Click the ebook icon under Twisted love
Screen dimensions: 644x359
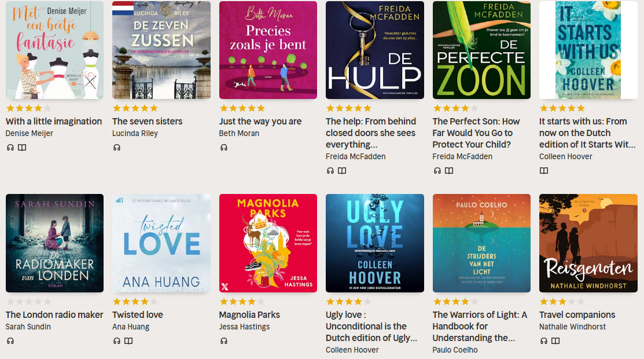(x=128, y=341)
